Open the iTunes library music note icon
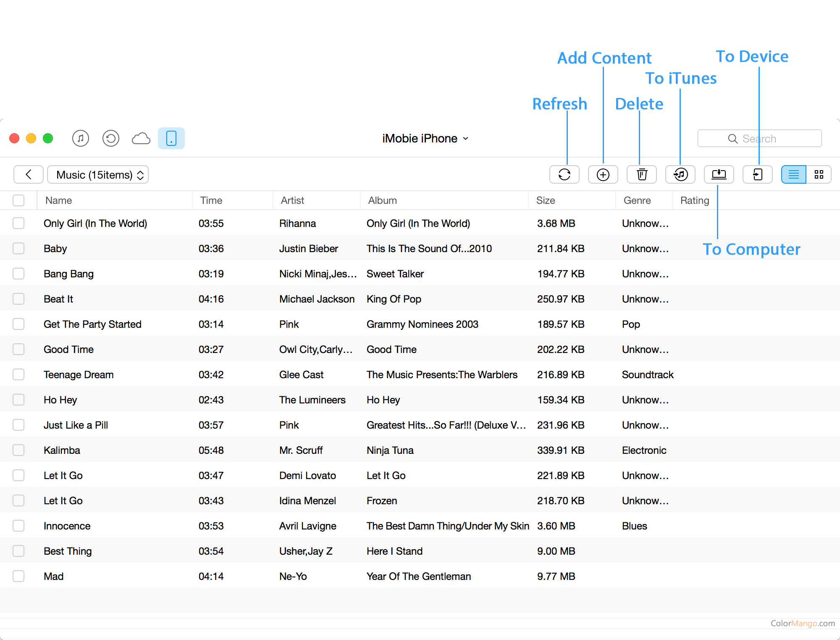840x640 pixels. point(81,138)
